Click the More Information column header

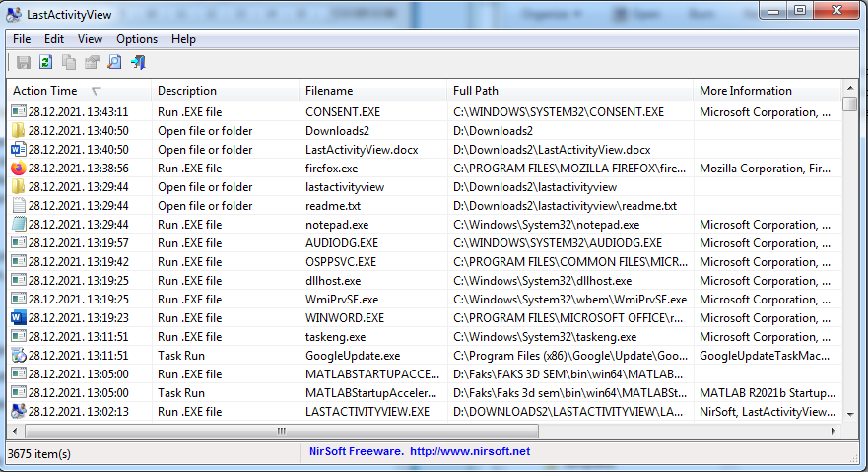(746, 91)
